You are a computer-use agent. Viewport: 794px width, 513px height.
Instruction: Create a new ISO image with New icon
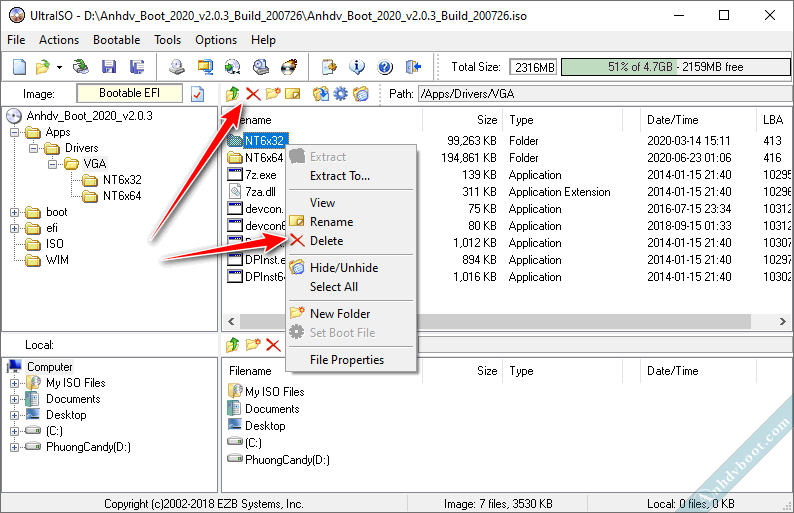(x=19, y=67)
